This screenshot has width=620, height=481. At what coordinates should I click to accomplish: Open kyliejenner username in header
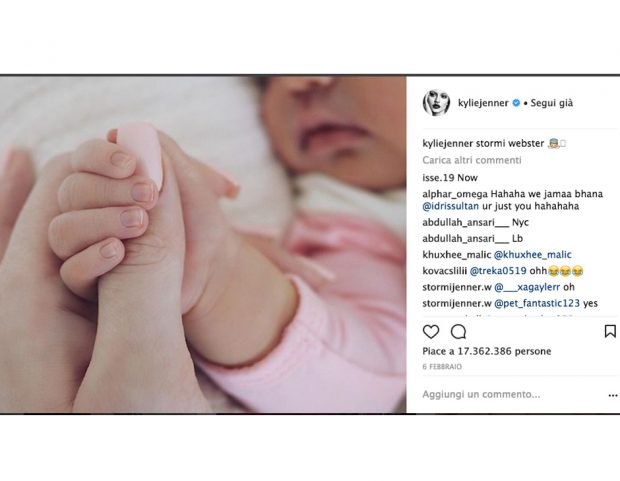483,103
